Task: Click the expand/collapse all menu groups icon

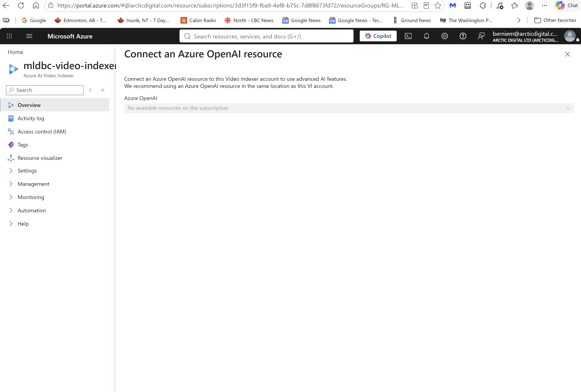Action: [90, 90]
